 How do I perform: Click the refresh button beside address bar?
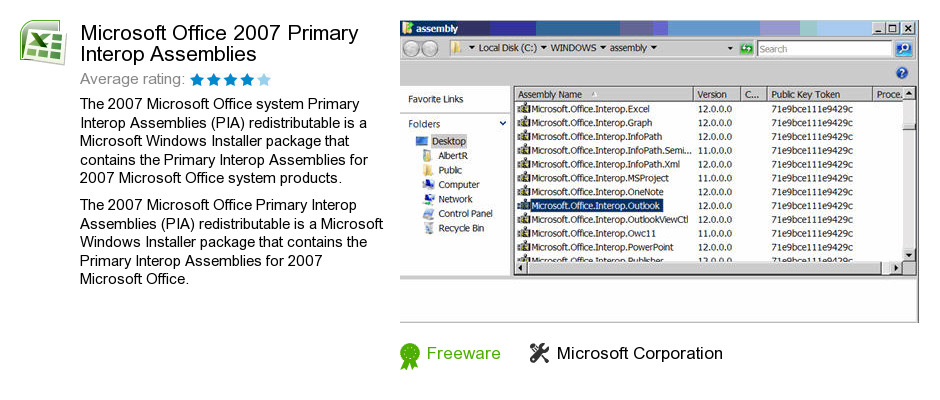(x=746, y=49)
